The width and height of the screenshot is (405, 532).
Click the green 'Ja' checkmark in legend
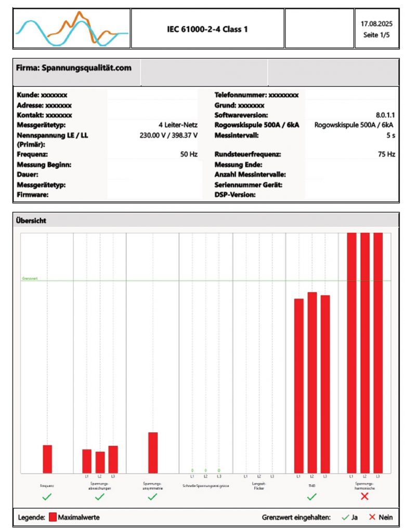coord(345,517)
